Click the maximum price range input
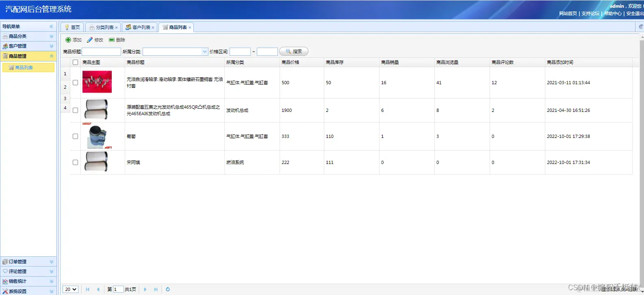 (267, 52)
